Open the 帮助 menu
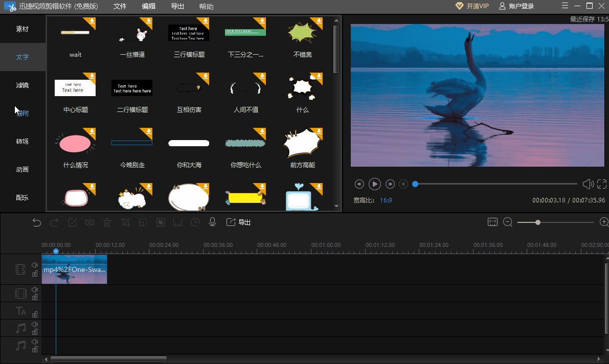 click(207, 7)
